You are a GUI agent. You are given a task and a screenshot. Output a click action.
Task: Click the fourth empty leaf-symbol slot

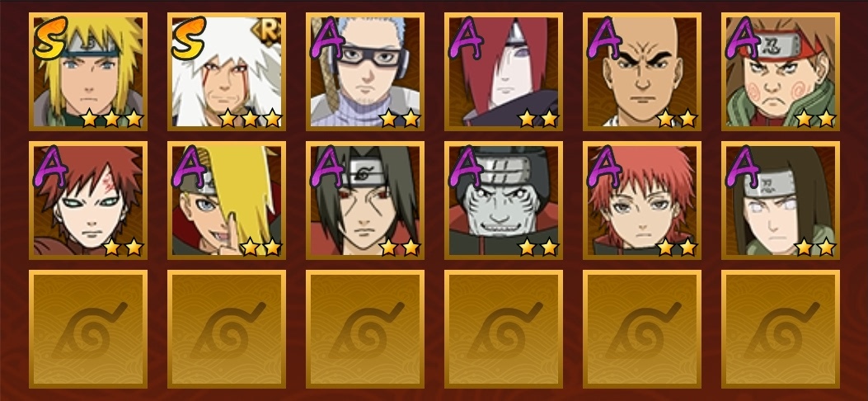[x=503, y=329]
